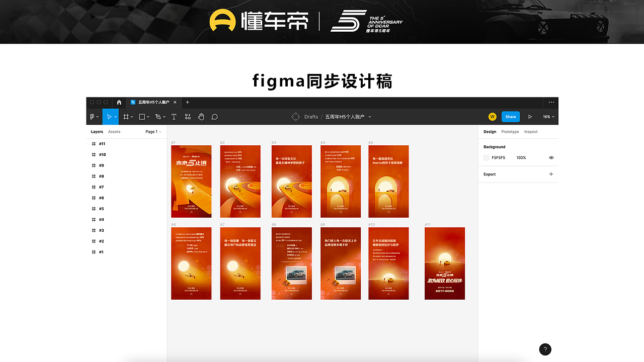The width and height of the screenshot is (644, 362).
Task: Expand Frame tool options arrow
Action: (x=132, y=117)
